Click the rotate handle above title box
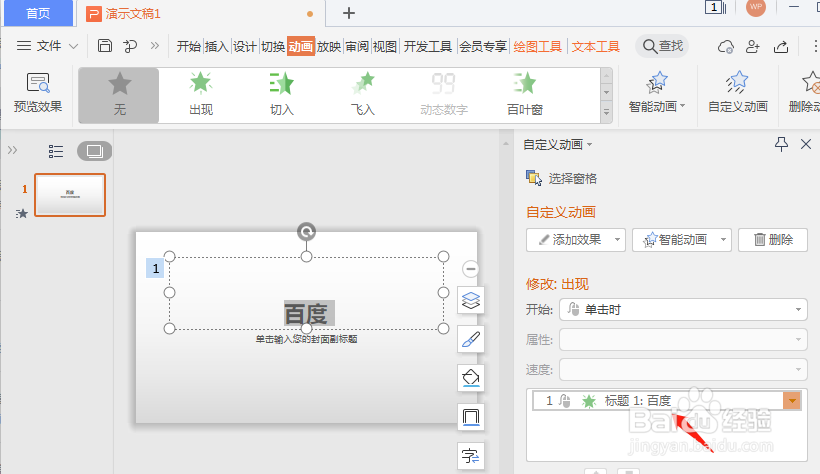 (x=306, y=231)
